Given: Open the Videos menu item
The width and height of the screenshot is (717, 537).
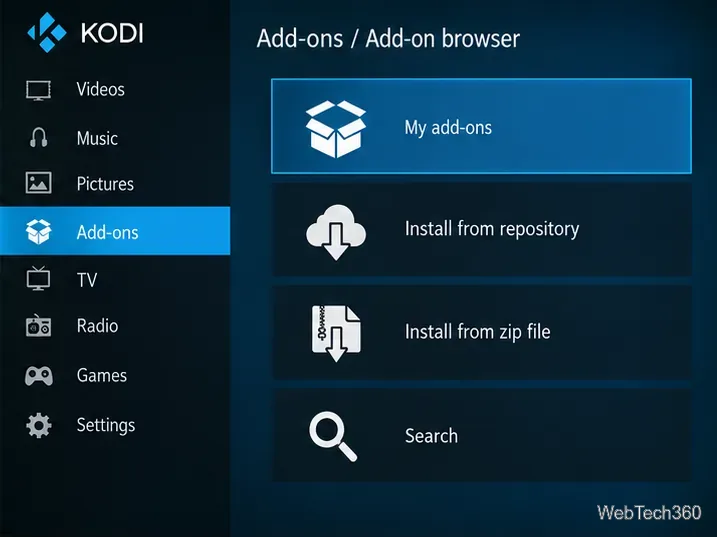Looking at the screenshot, I should [x=101, y=89].
